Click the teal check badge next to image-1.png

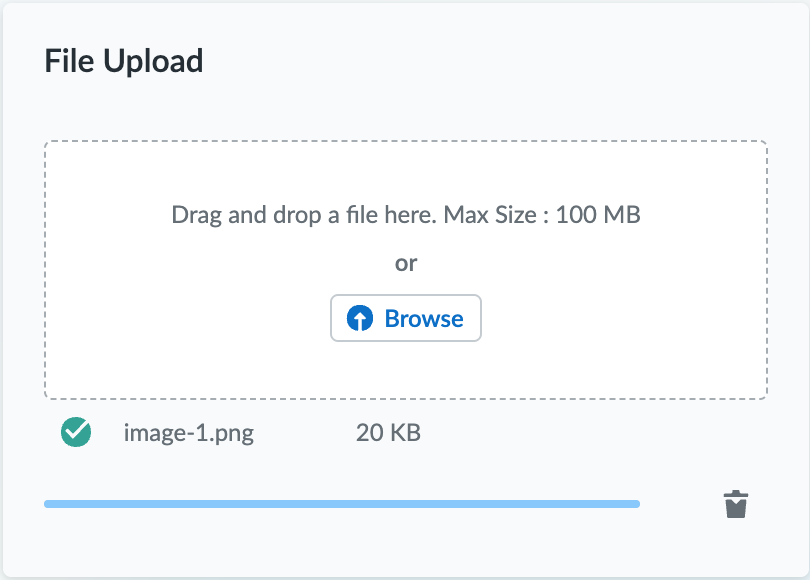point(75,432)
